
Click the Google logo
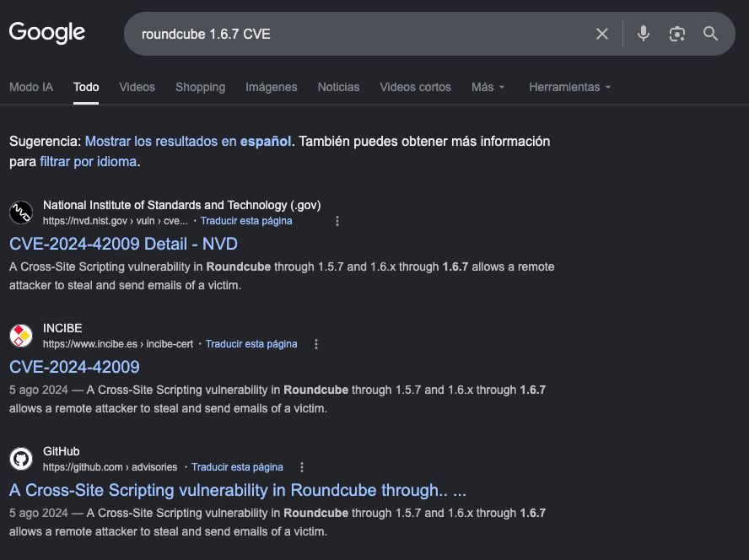point(47,33)
